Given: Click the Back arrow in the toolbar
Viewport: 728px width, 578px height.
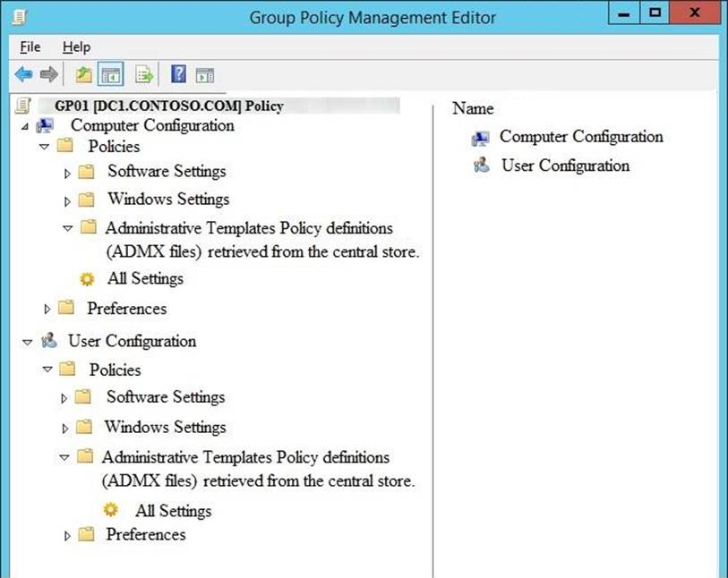Looking at the screenshot, I should click(x=23, y=75).
